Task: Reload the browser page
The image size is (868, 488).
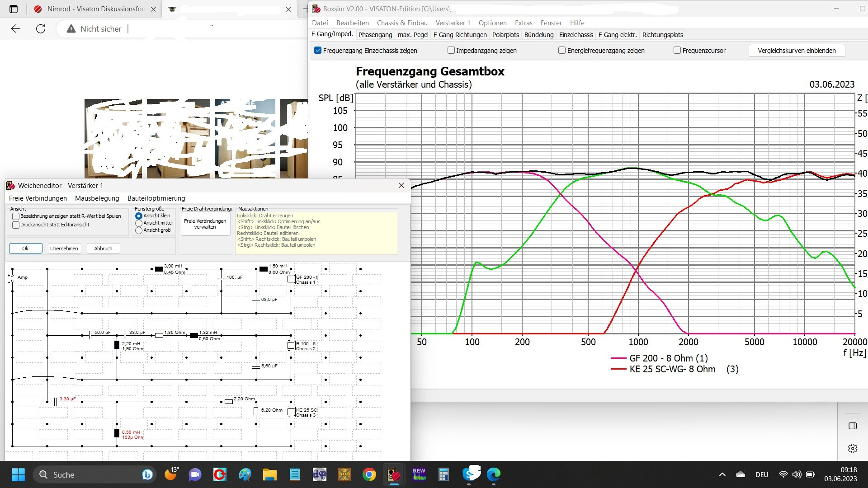Action: pyautogui.click(x=41, y=29)
